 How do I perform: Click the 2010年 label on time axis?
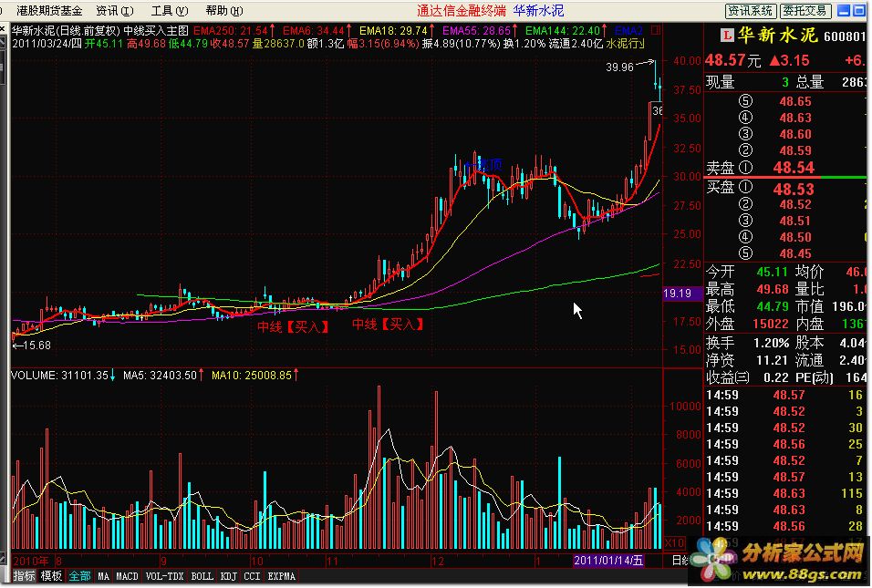point(31,561)
